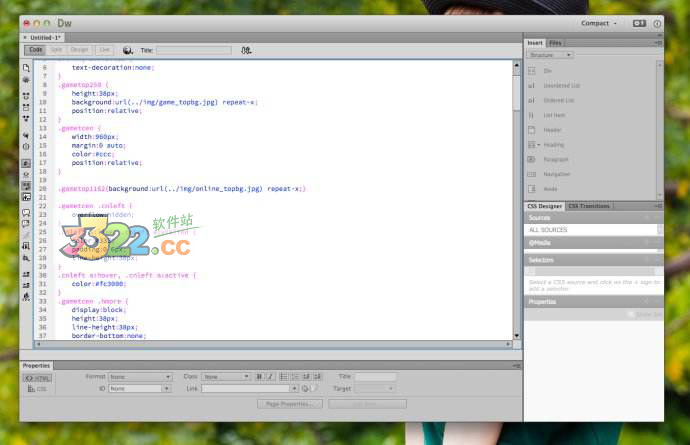
Task: Insert an Unordered List element
Action: (x=561, y=86)
